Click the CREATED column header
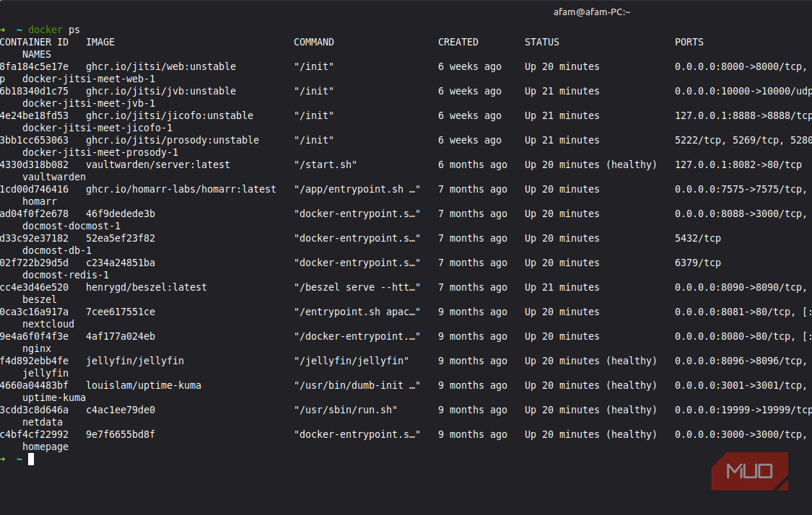Image resolution: width=812 pixels, height=515 pixels. [x=458, y=42]
